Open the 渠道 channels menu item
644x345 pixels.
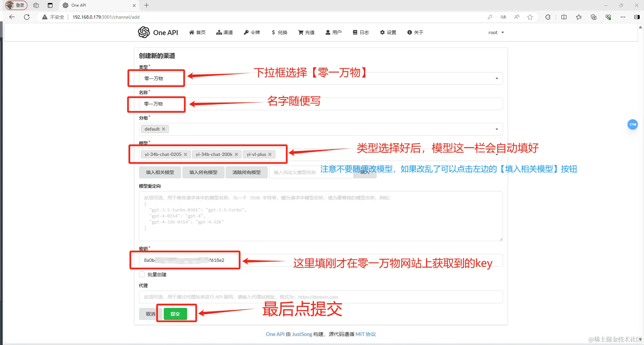coord(225,32)
